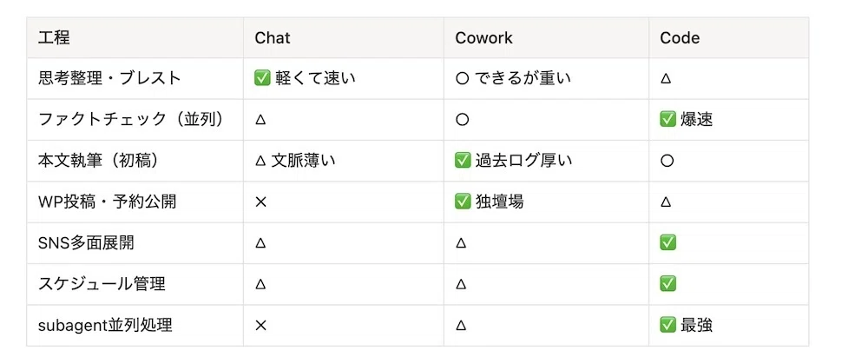Click the X mark in subagent並列処理 Chat cell
The width and height of the screenshot is (868, 364).
click(x=260, y=326)
